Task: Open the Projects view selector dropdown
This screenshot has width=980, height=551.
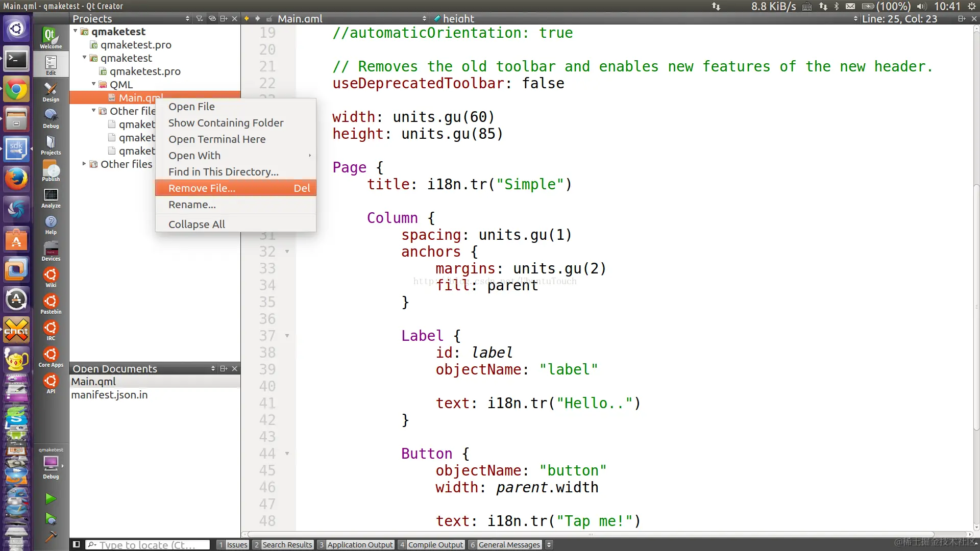Action: pos(187,19)
